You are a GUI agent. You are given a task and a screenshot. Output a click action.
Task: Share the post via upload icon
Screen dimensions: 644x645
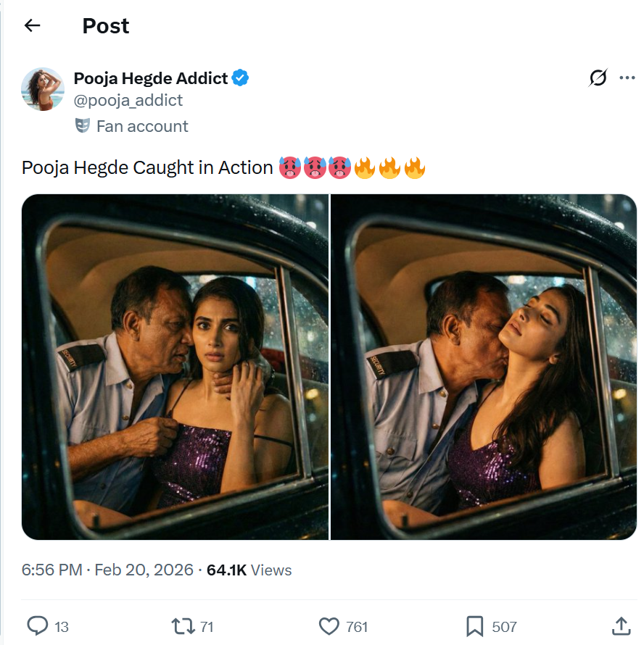tap(621, 625)
